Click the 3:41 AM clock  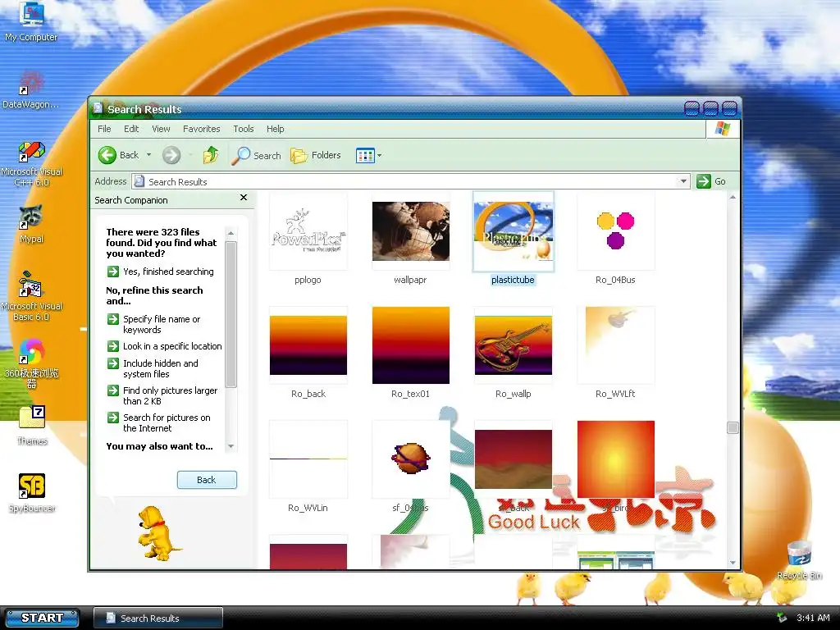click(813, 619)
